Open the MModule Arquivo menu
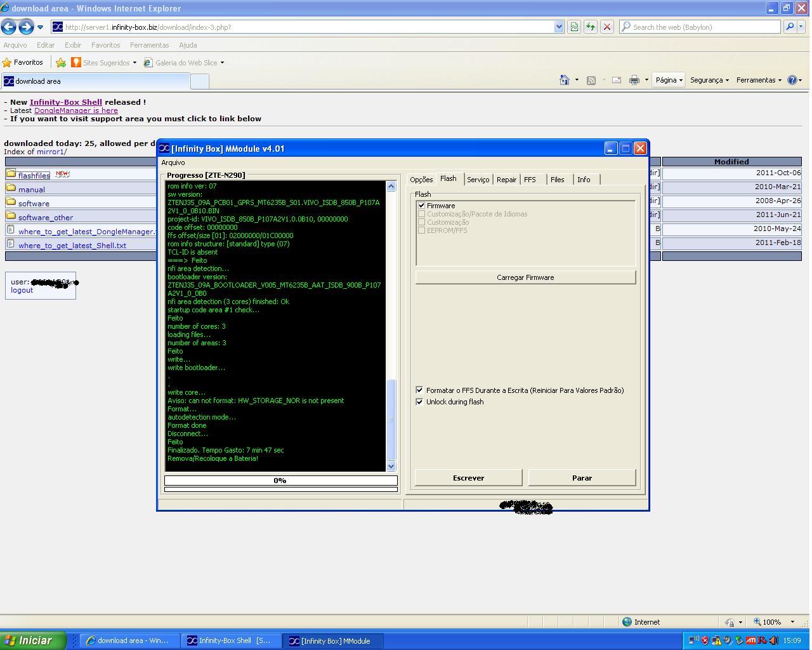The image size is (812, 650). (173, 162)
